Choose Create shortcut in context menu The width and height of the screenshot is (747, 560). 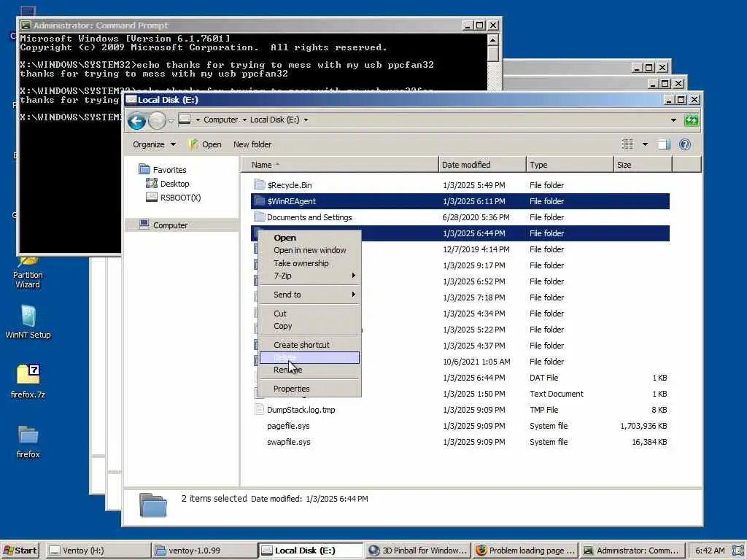coord(309,345)
